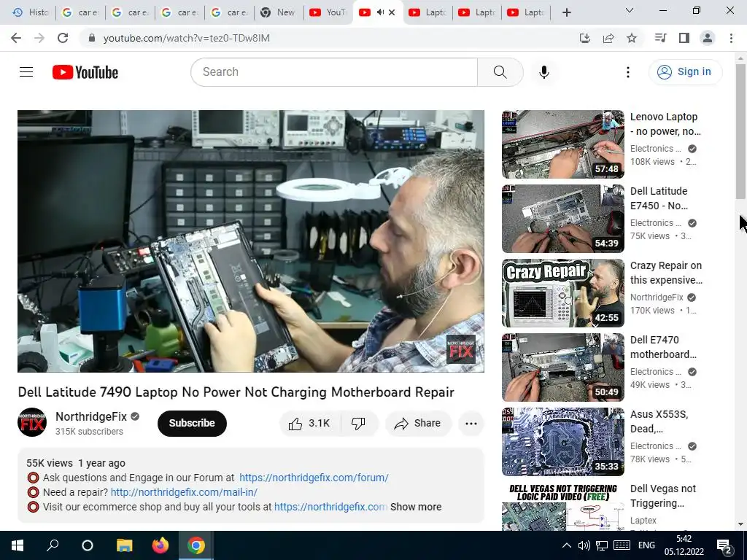This screenshot has width=747, height=560.
Task: Show hidden system tray icons
Action: 566,545
